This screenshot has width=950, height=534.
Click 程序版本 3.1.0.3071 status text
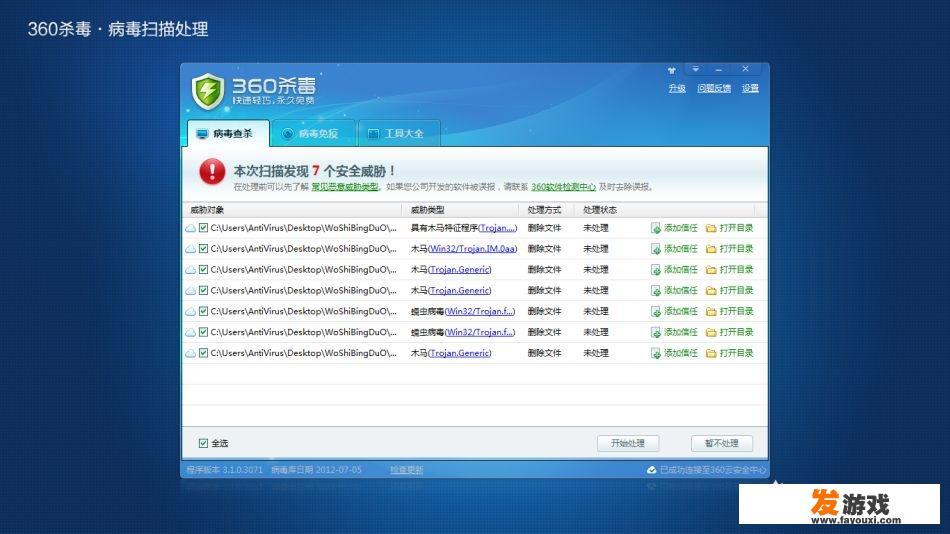224,470
